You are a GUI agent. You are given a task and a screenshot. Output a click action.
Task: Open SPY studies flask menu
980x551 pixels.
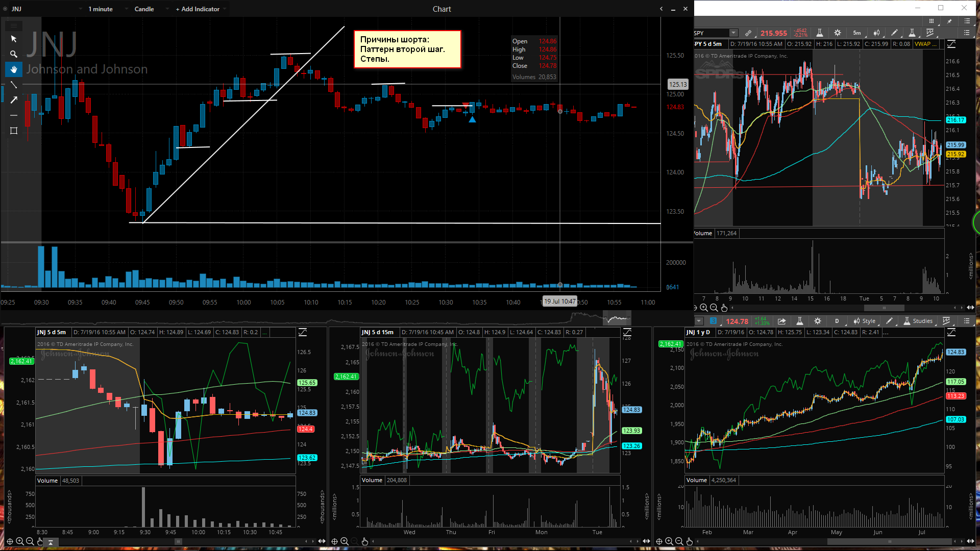(912, 33)
